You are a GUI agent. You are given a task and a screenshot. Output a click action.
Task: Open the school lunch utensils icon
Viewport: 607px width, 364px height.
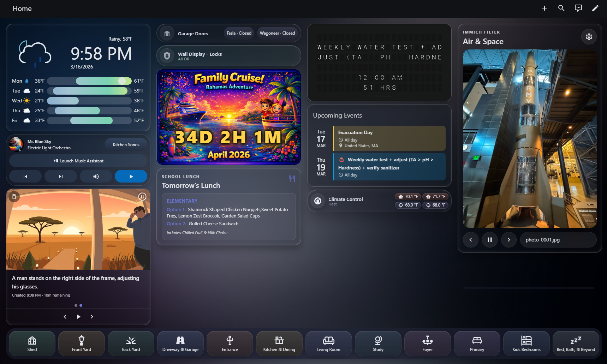(x=292, y=179)
